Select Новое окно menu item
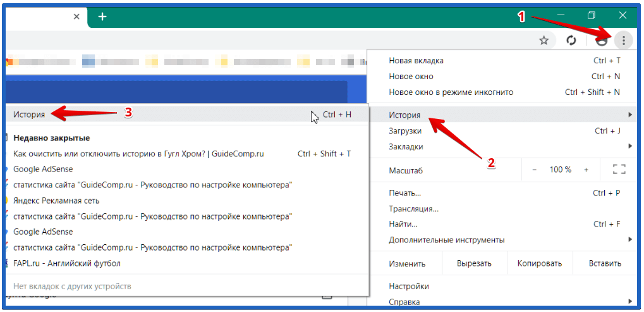This screenshot has height=312, width=644. click(502, 77)
